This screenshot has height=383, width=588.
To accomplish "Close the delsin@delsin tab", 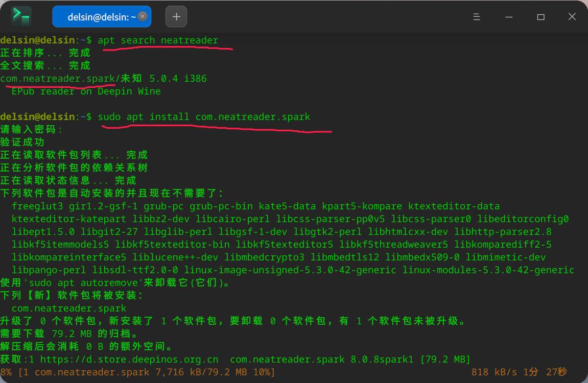I will [x=143, y=16].
